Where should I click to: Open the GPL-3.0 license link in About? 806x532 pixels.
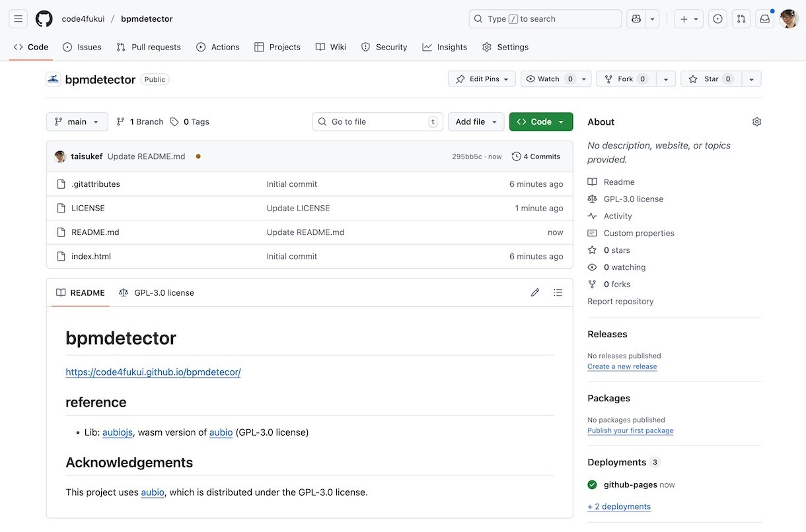click(x=634, y=199)
